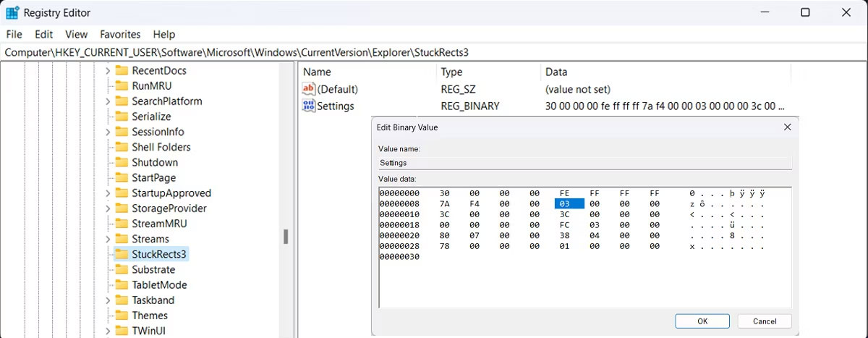This screenshot has height=338, width=868.
Task: Expand the TWinUI registry key
Action: click(108, 331)
